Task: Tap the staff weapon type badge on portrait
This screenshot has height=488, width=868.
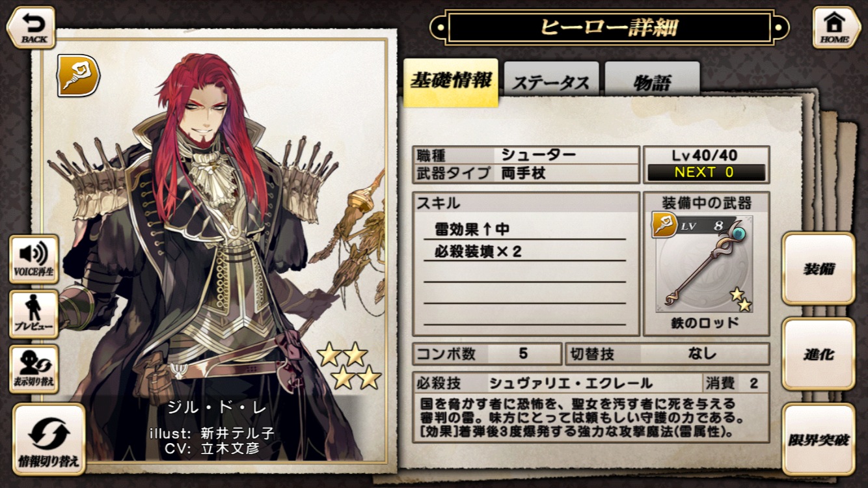Action: tap(78, 75)
